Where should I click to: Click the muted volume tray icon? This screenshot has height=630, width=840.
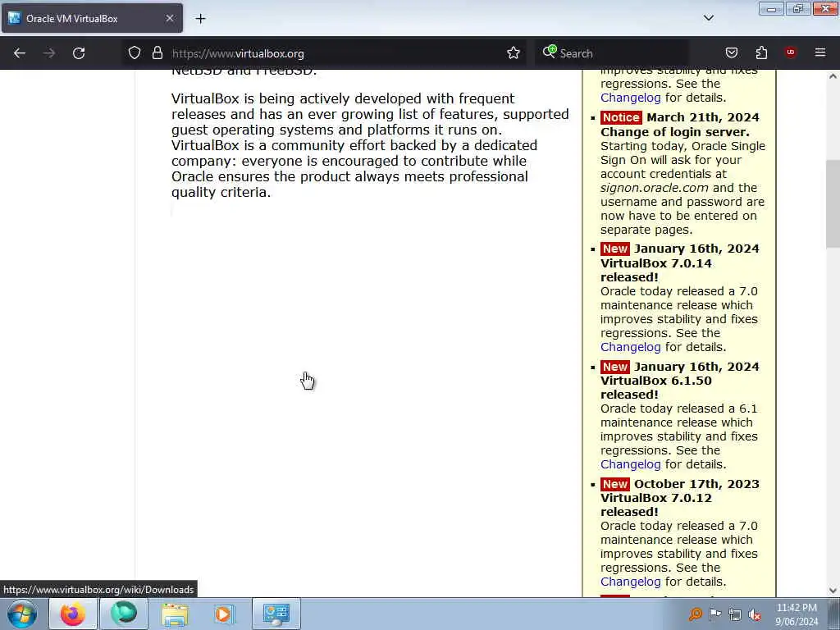(755, 615)
